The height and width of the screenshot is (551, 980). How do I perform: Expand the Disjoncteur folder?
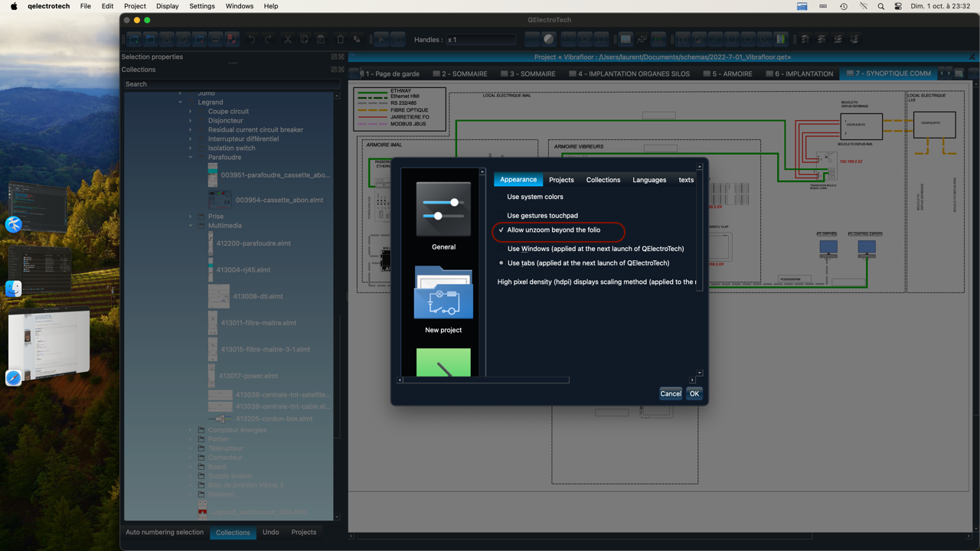point(191,121)
